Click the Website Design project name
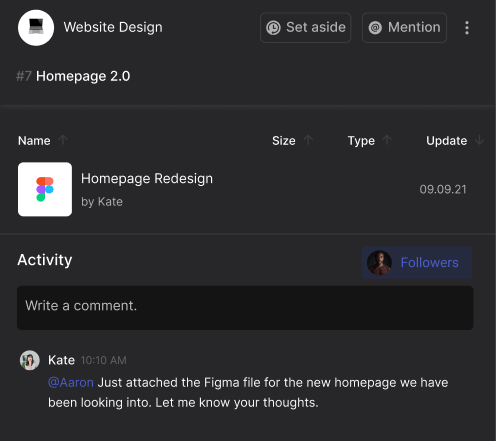Image resolution: width=496 pixels, height=441 pixels. (113, 27)
